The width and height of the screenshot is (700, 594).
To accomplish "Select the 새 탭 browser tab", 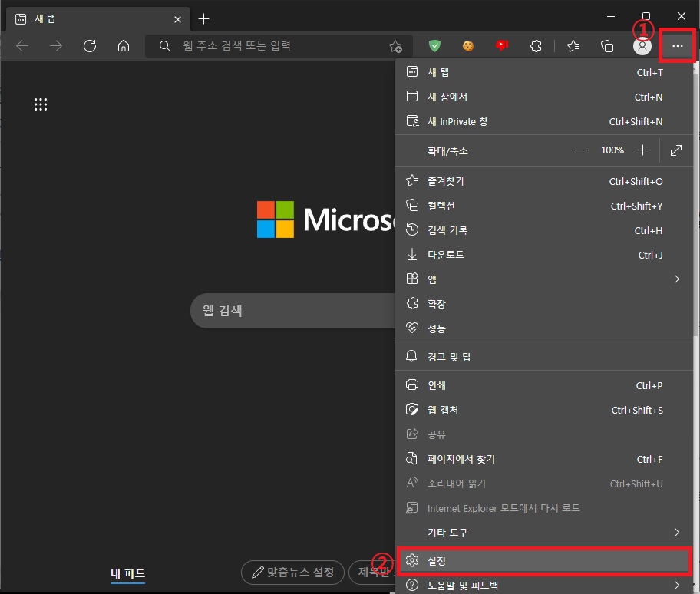I will point(98,19).
